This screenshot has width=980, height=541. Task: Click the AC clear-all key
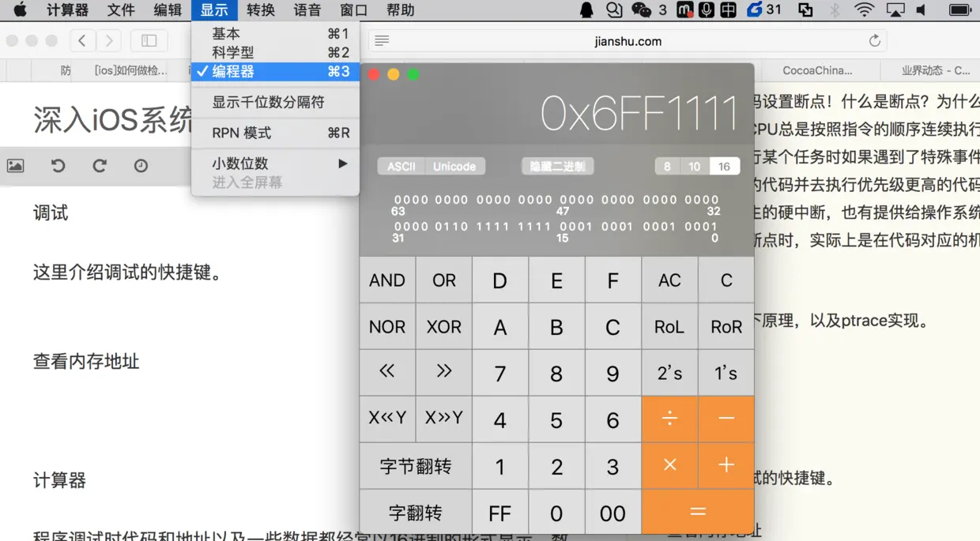669,280
